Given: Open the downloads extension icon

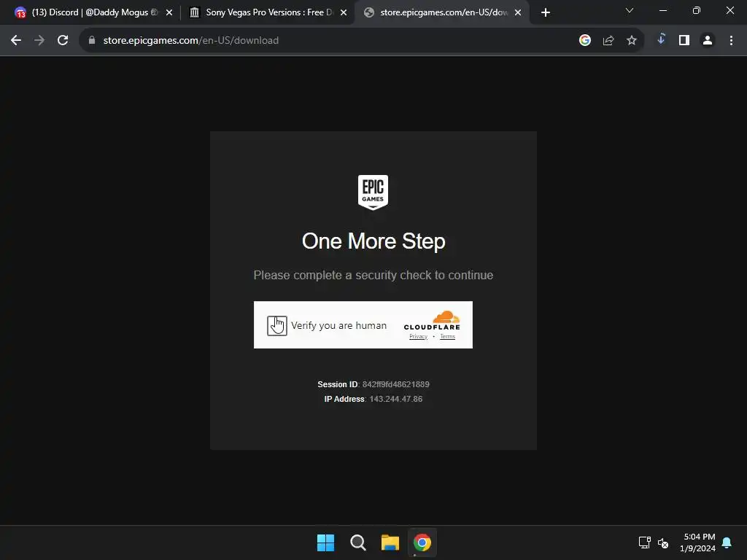Looking at the screenshot, I should pos(661,39).
